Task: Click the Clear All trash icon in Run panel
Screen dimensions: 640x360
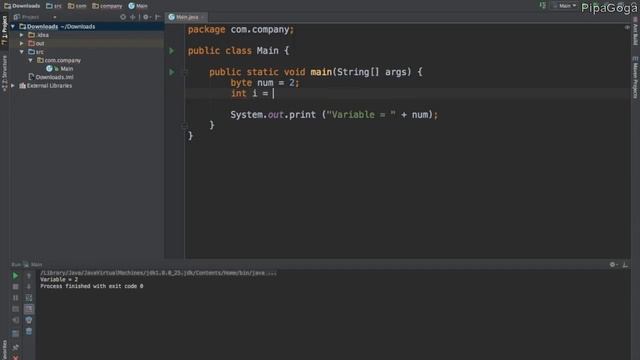Action: 29,331
